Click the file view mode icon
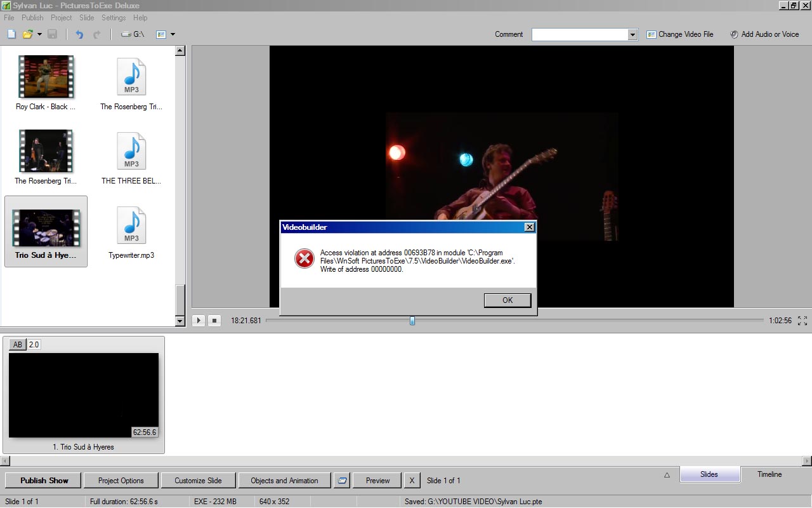 [161, 34]
